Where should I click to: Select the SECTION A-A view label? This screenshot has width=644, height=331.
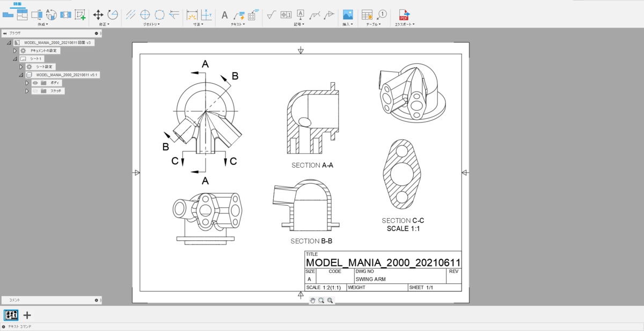[312, 165]
